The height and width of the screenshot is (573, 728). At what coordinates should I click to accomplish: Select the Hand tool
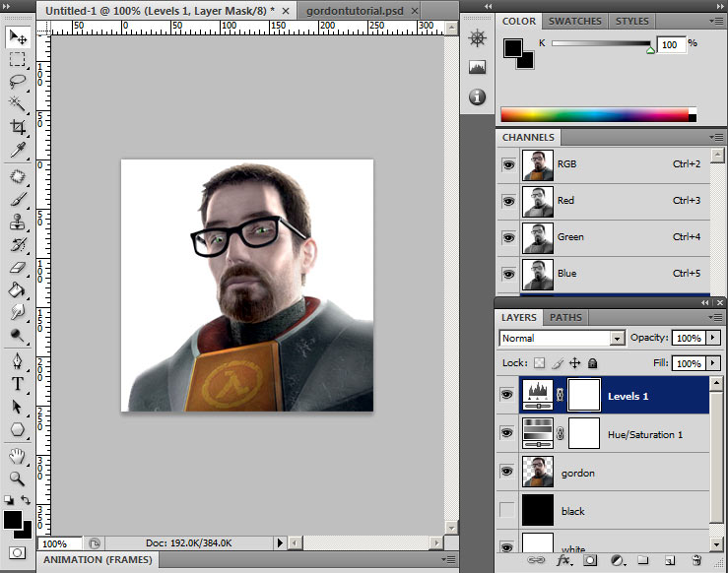click(x=18, y=457)
